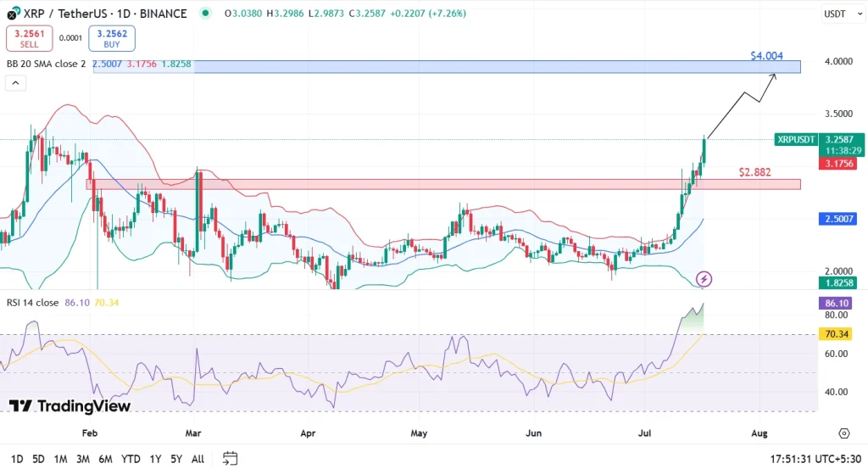This screenshot has width=868, height=469.
Task: Click the 3.2562 BUY button
Action: (112, 38)
